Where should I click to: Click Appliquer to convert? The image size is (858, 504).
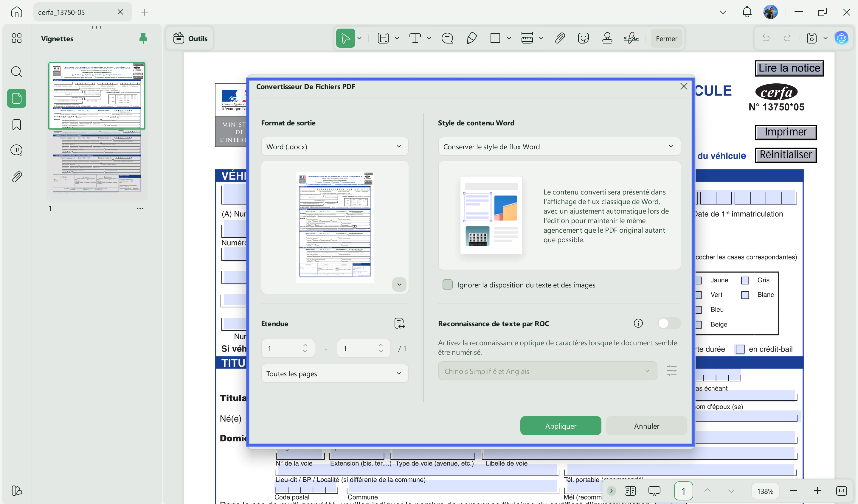560,426
